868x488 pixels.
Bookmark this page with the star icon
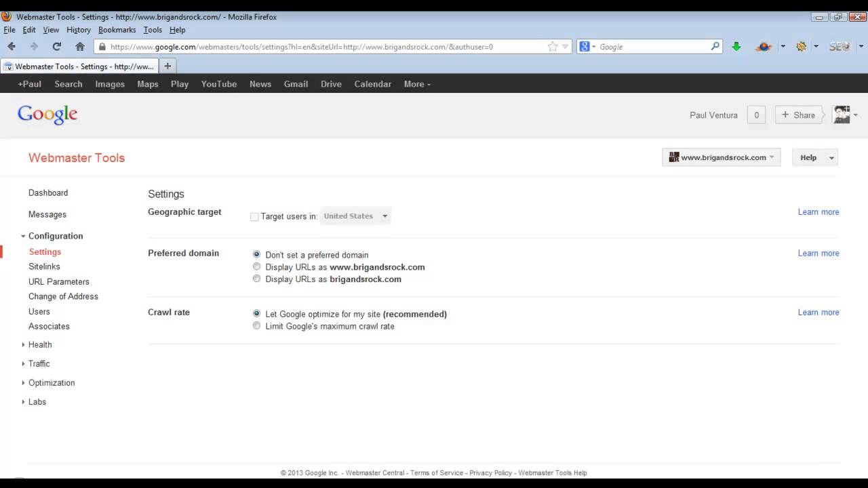(553, 47)
